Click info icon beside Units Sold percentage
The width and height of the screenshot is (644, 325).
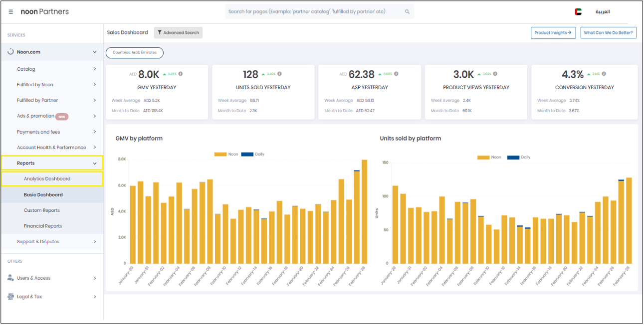pos(279,74)
